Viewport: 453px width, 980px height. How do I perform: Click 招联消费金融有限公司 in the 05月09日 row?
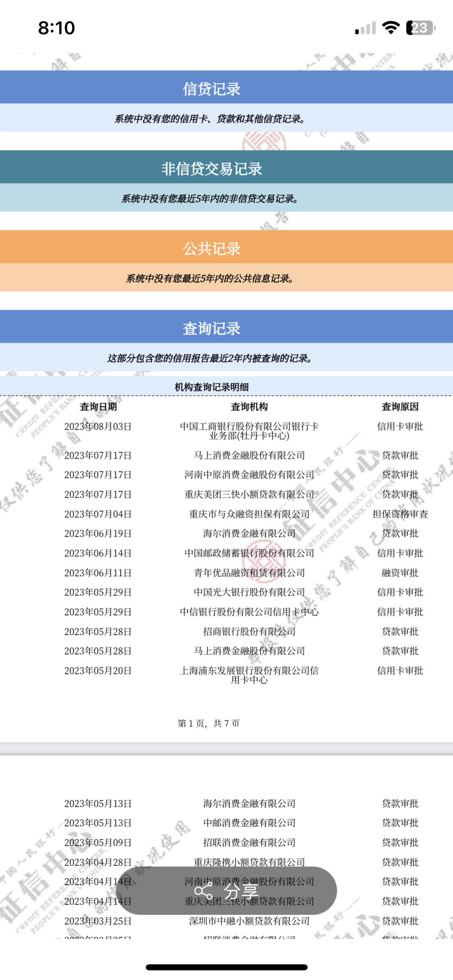click(249, 843)
